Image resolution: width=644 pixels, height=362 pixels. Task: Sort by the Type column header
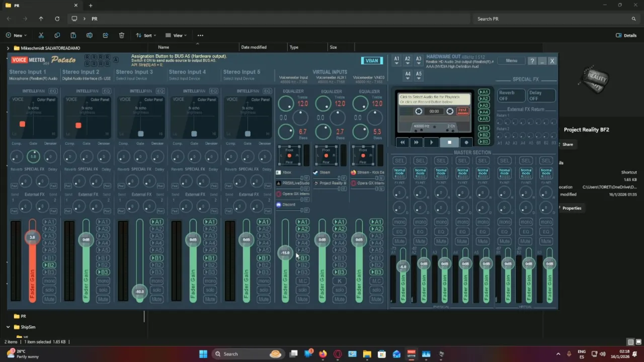[294, 47]
